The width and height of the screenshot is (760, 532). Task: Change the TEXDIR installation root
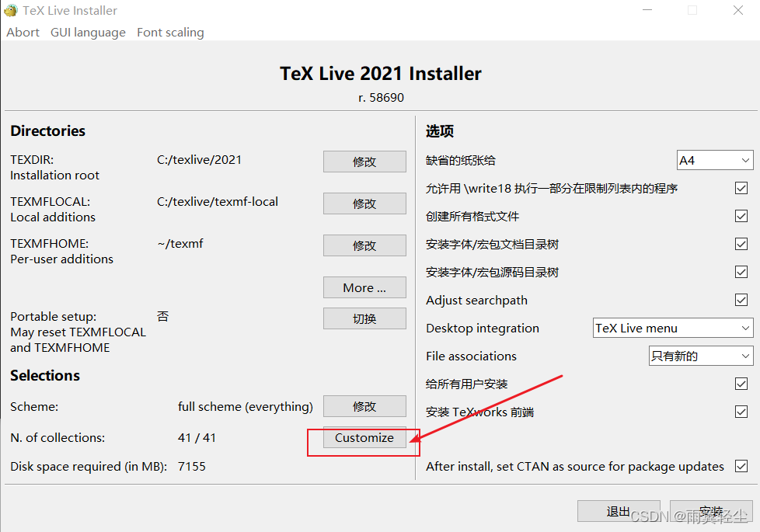364,162
